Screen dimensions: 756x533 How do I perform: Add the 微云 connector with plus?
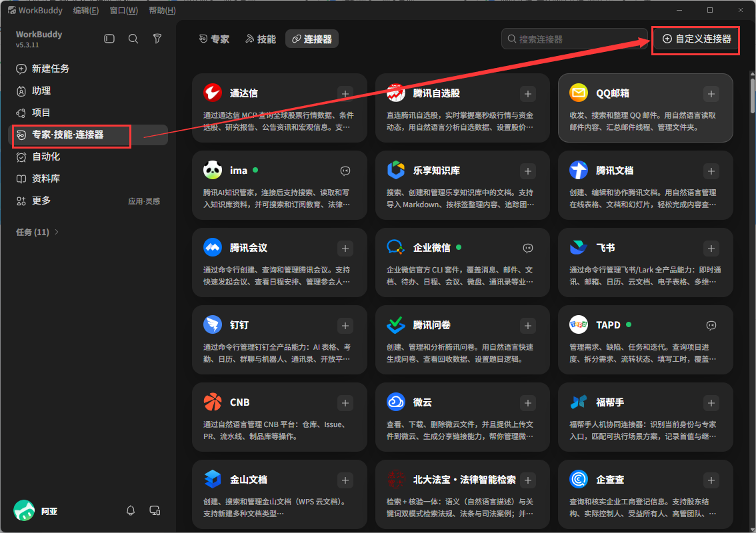click(x=528, y=403)
